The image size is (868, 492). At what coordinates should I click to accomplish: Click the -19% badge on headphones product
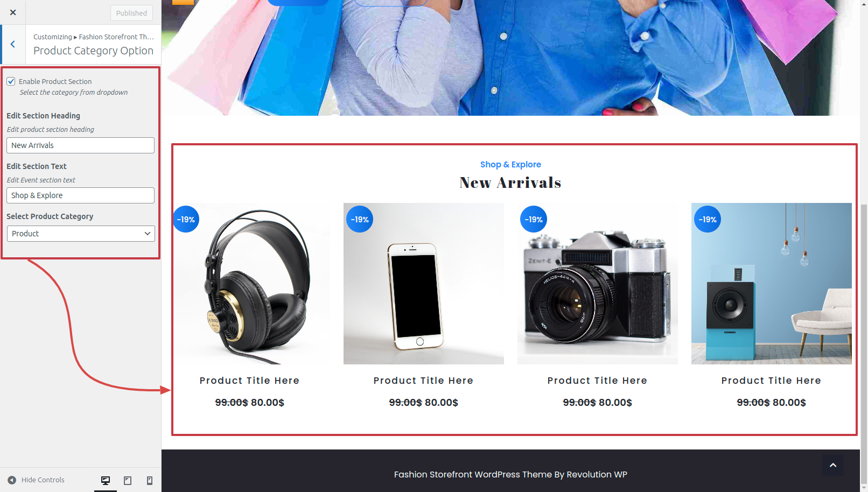click(186, 219)
